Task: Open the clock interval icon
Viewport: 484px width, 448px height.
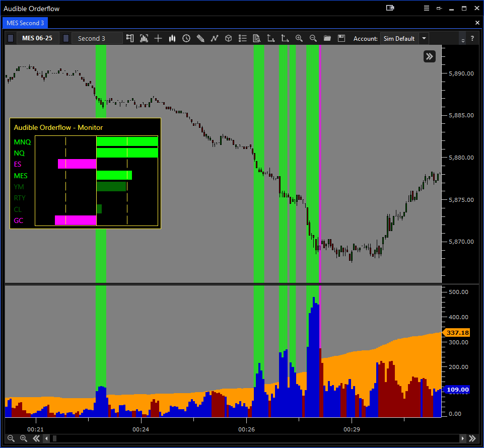Action: (186, 38)
